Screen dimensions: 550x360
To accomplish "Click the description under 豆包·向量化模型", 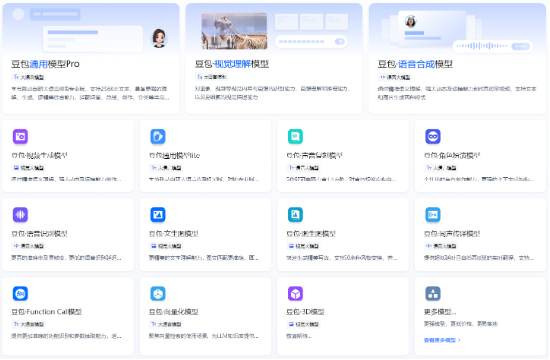I will click(204, 336).
